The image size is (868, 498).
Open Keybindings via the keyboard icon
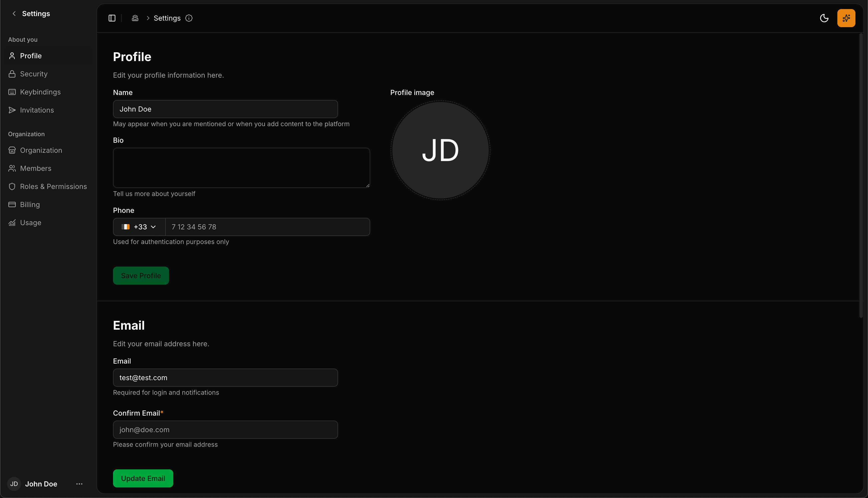[12, 92]
